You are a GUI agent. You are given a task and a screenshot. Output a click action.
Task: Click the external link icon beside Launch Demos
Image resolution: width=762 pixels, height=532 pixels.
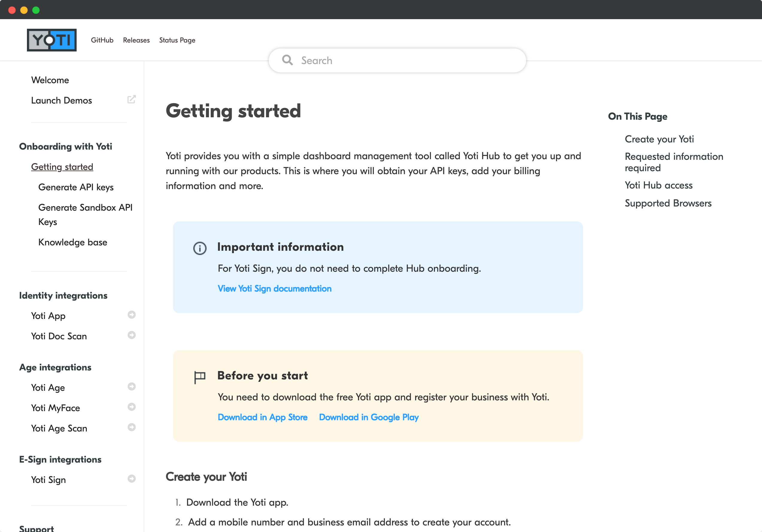pos(131,100)
